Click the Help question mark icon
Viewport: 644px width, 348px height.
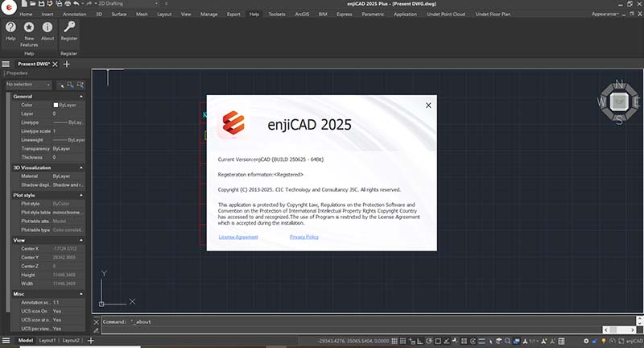(10, 27)
